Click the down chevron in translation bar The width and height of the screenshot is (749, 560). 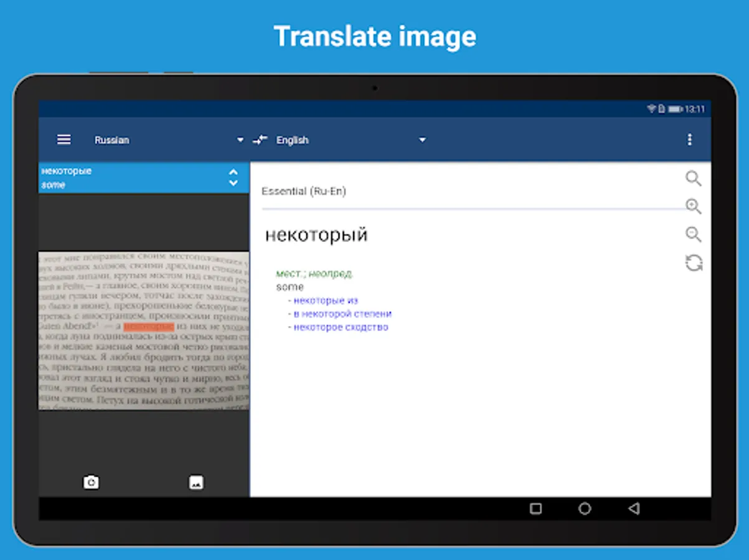(x=233, y=183)
